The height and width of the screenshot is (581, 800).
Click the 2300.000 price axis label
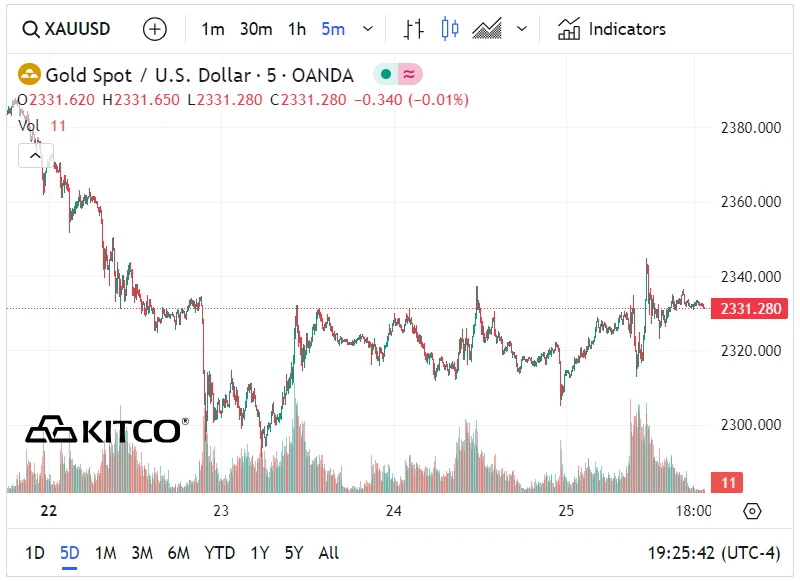pos(751,424)
